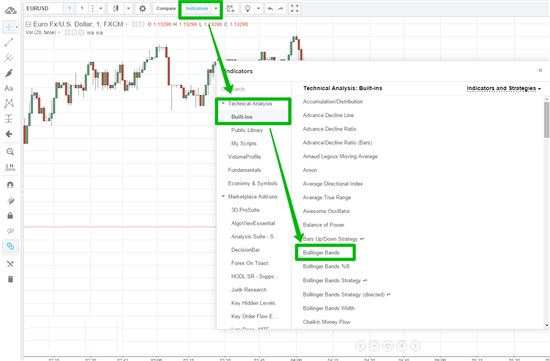
Task: Activate the zoom in magnifier tool
Action: point(10,152)
